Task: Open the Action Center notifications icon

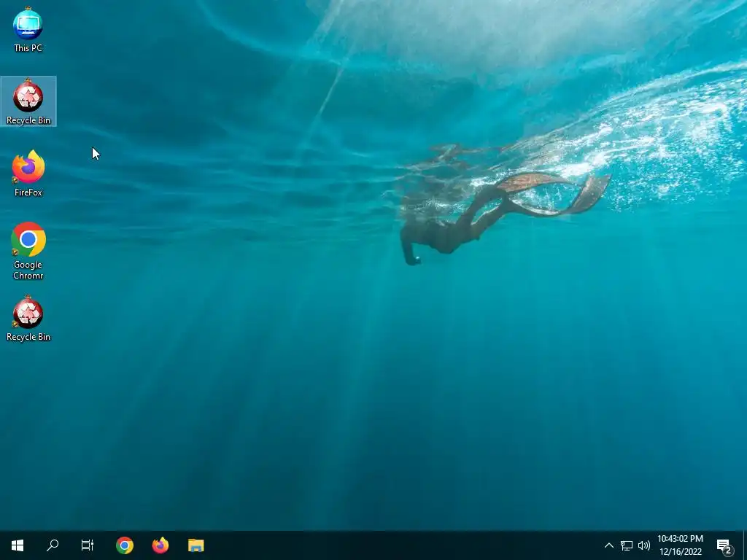Action: 724,545
